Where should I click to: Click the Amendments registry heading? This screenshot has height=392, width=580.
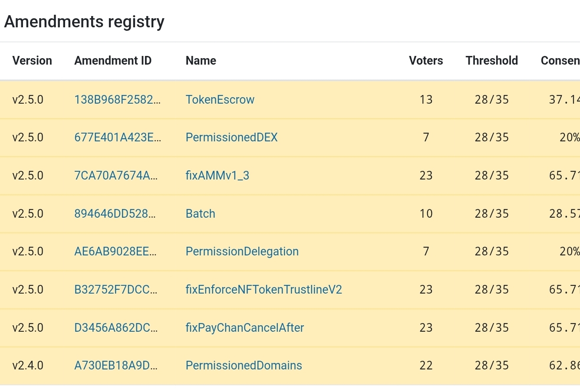point(84,22)
